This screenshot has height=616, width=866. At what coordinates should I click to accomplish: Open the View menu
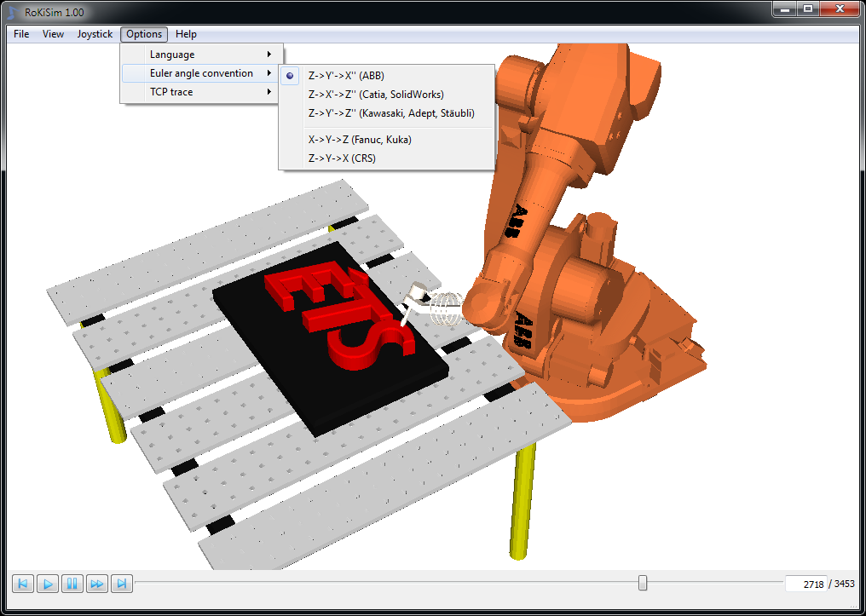[53, 34]
